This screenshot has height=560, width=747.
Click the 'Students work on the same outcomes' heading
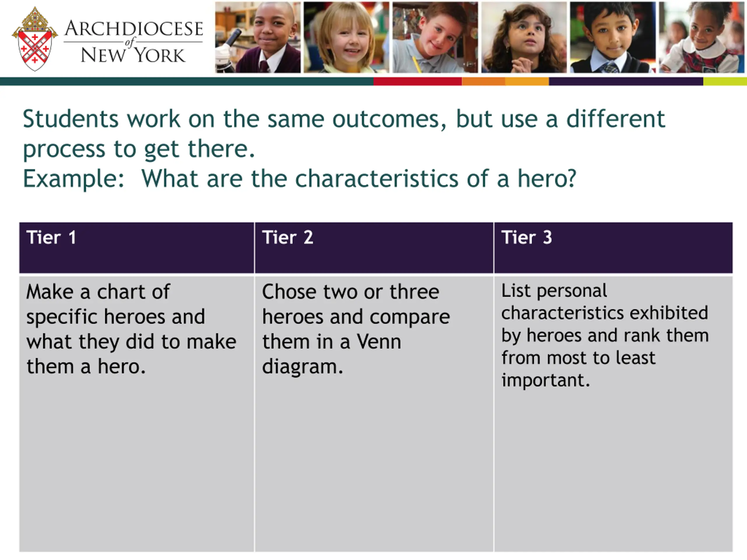(x=344, y=134)
